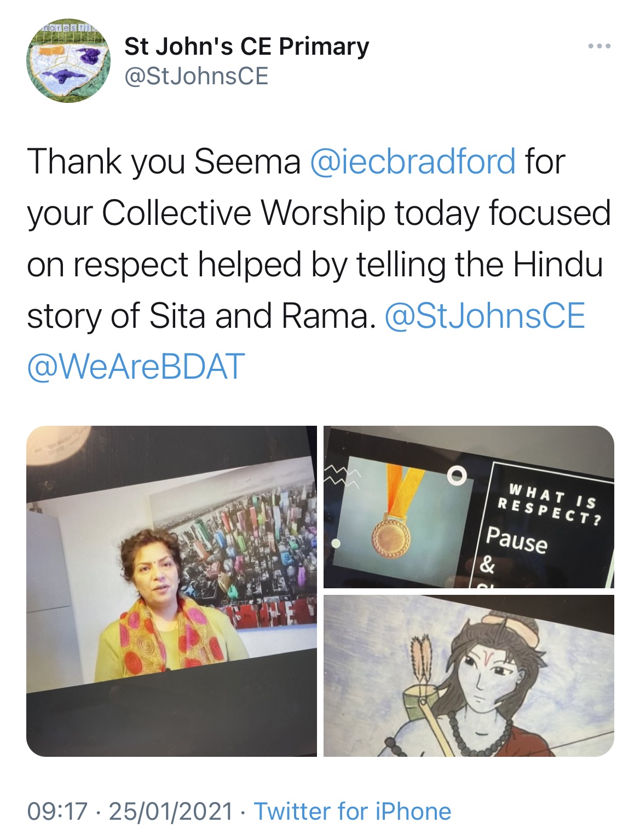Tap the 09:17 timestamp
This screenshot has height=840, width=640.
(x=57, y=811)
